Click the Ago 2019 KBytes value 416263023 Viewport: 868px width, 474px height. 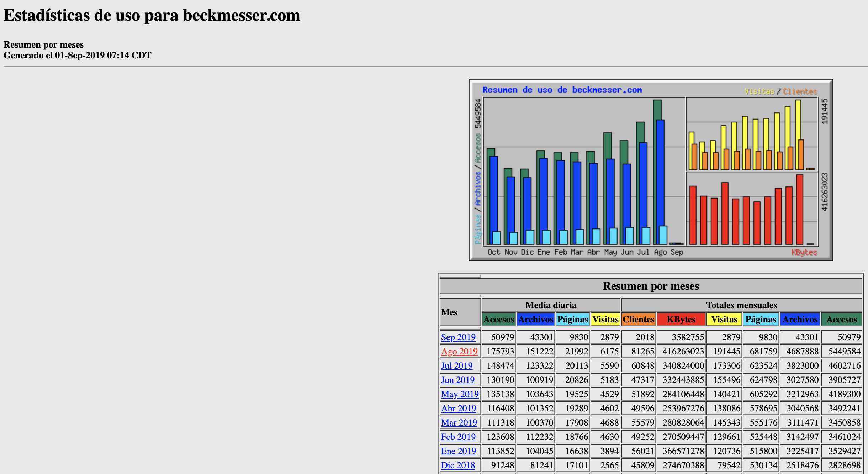pyautogui.click(x=683, y=351)
